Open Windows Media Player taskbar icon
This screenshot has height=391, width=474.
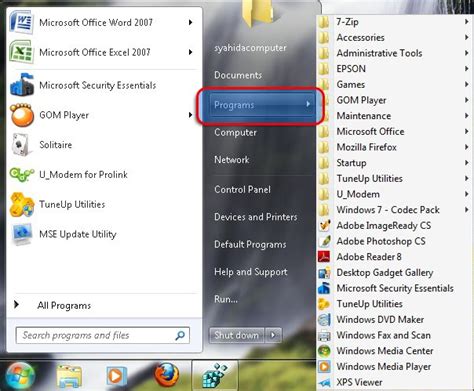tap(116, 377)
